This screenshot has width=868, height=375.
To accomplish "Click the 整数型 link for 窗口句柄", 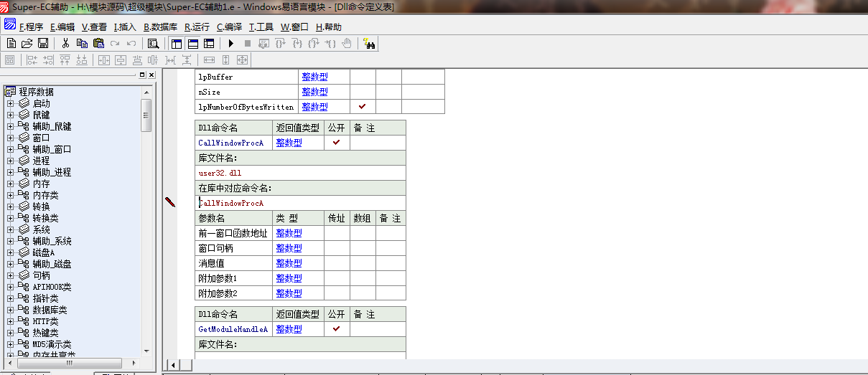I will (289, 248).
